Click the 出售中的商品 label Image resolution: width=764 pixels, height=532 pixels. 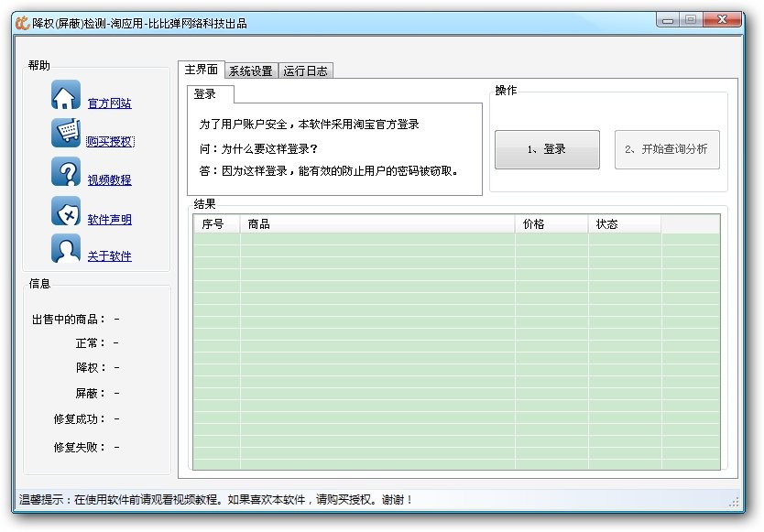pyautogui.click(x=68, y=319)
